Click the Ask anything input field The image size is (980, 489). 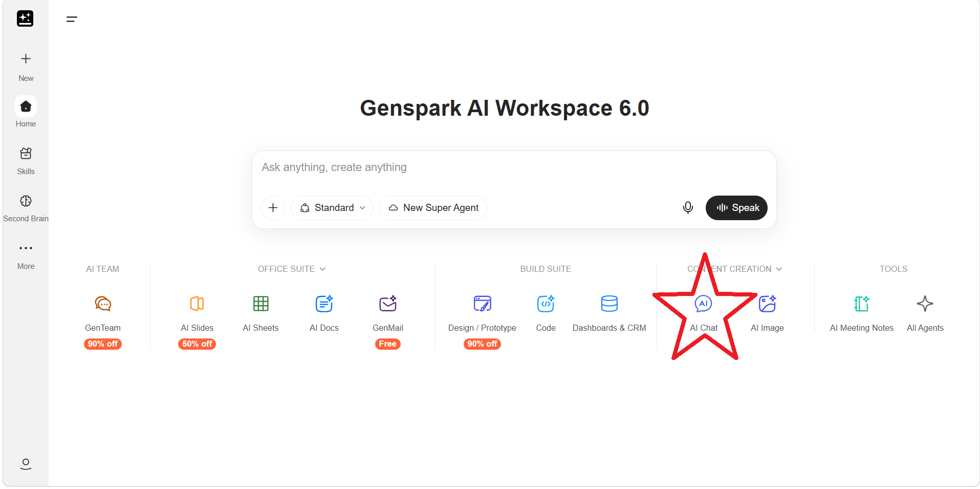point(514,168)
